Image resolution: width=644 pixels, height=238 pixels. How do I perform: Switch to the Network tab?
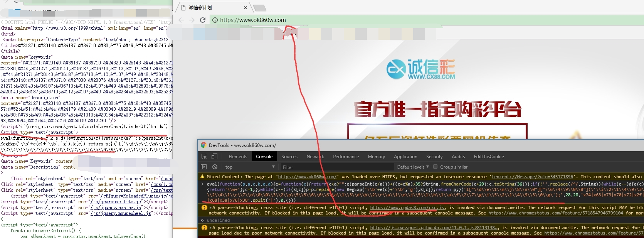click(x=315, y=157)
